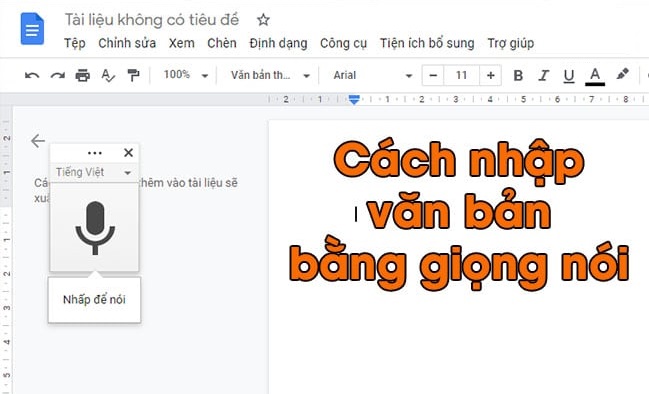Open the Định dạng menu

278,43
